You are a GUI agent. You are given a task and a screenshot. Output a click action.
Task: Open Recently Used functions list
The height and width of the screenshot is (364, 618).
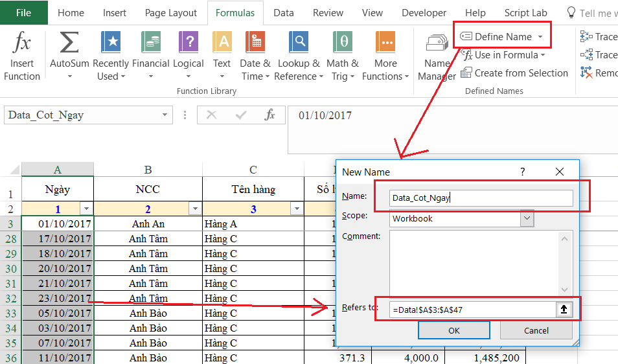click(x=111, y=56)
